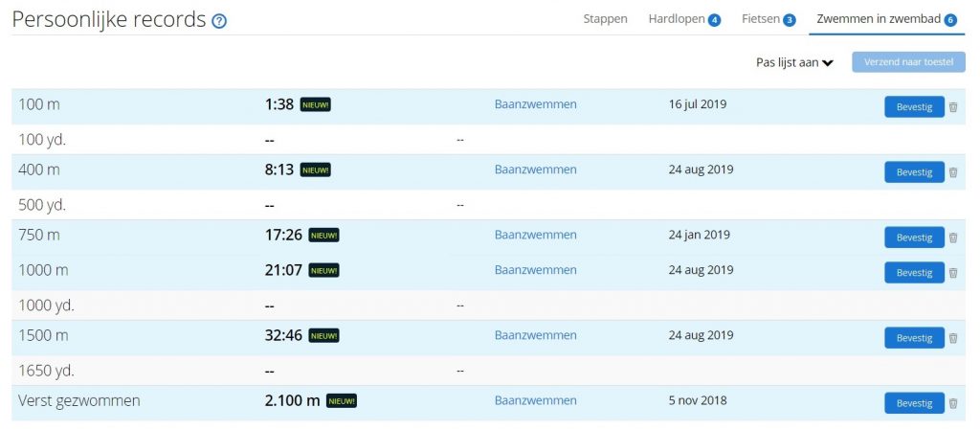Click the 2.100 m distance value

(293, 400)
